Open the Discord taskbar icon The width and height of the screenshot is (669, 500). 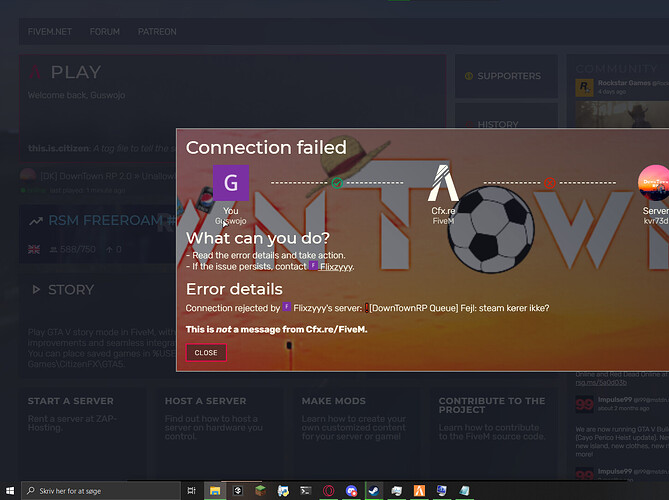351,491
